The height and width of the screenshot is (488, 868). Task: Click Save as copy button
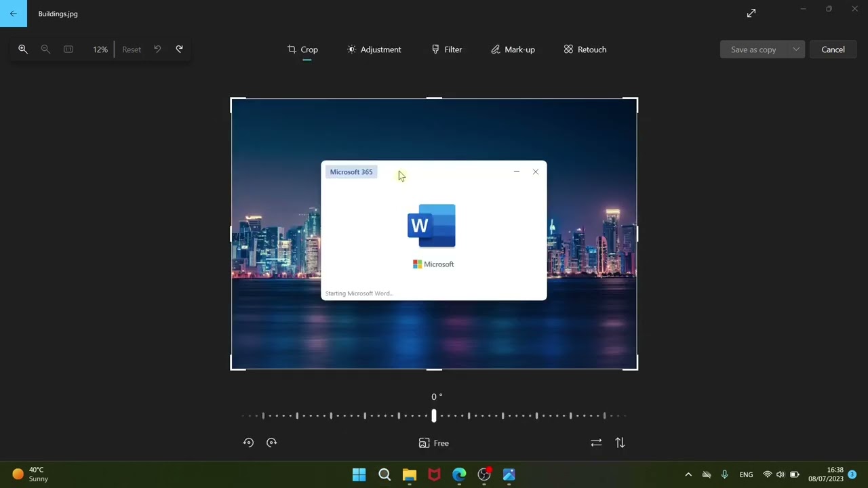pyautogui.click(x=753, y=49)
